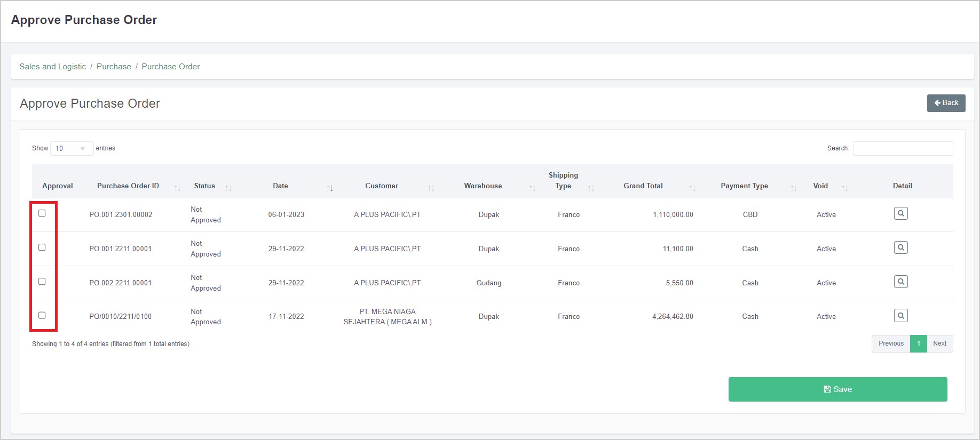Check approval box for PO.001.2301.00002

click(x=42, y=213)
